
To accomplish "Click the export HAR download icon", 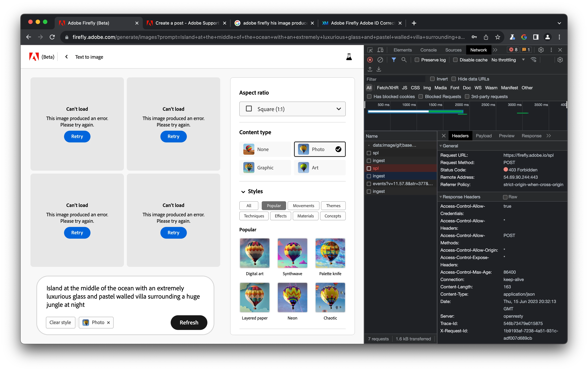I will [x=379, y=69].
